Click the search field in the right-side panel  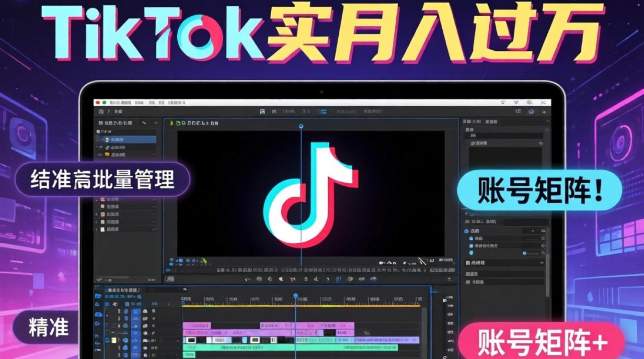click(x=507, y=135)
